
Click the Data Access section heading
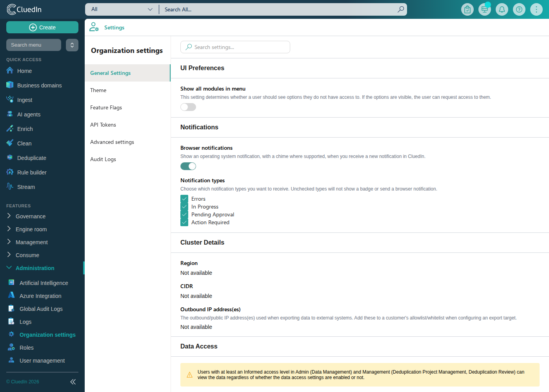pos(199,346)
